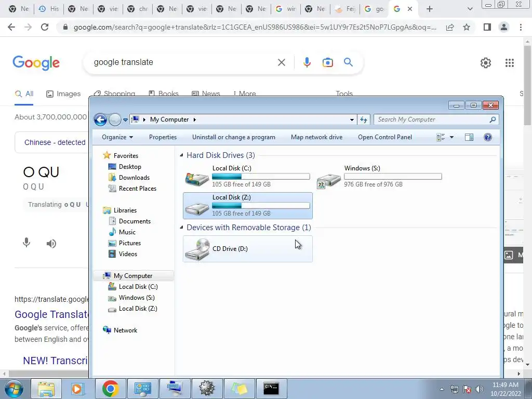532x399 pixels.
Task: Open recent locations dropdown beside Forward button
Action: point(125,120)
